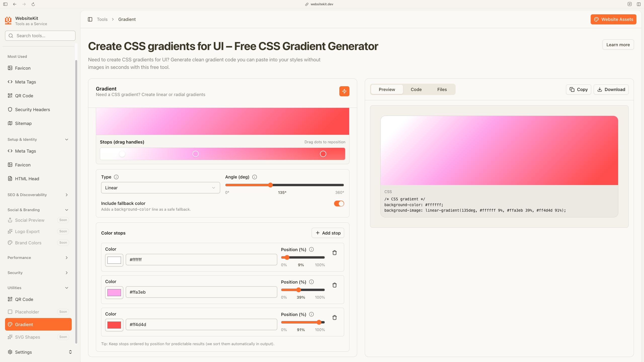The width and height of the screenshot is (644, 362).
Task: Reload the page in browser toolbar
Action: pos(33,4)
